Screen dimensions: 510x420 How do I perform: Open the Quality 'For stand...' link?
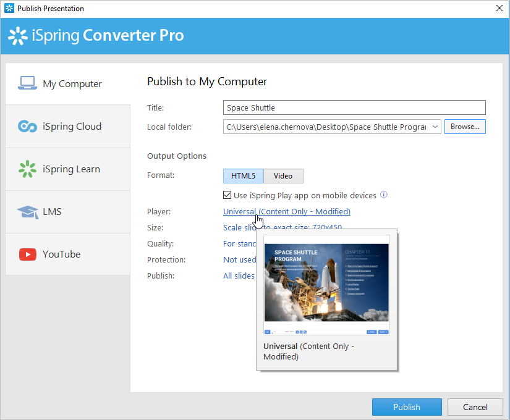click(x=239, y=243)
